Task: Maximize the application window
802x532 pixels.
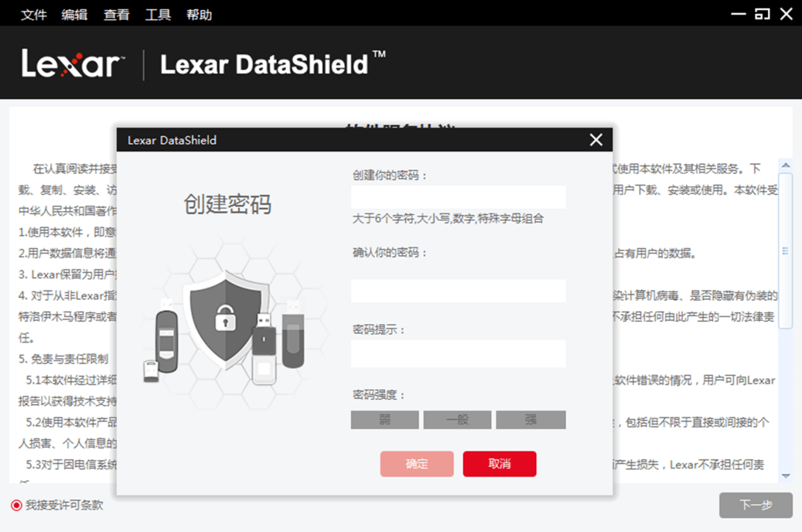Action: (x=762, y=14)
